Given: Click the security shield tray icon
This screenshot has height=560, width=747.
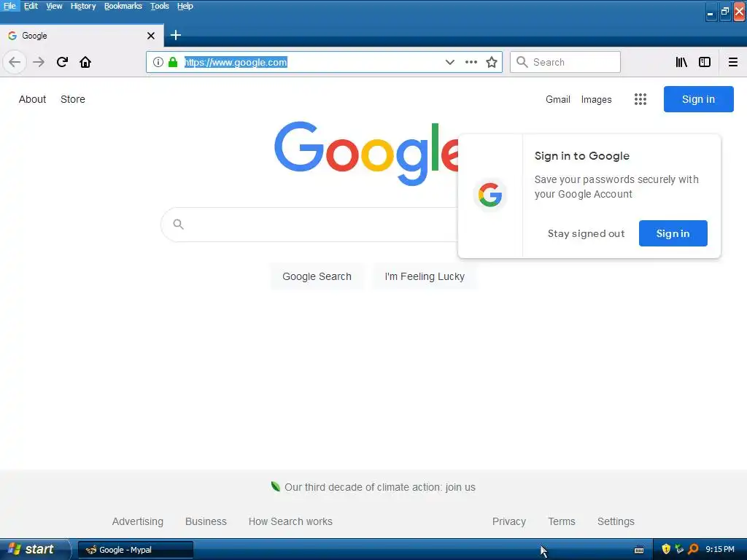Looking at the screenshot, I should click(x=666, y=550).
